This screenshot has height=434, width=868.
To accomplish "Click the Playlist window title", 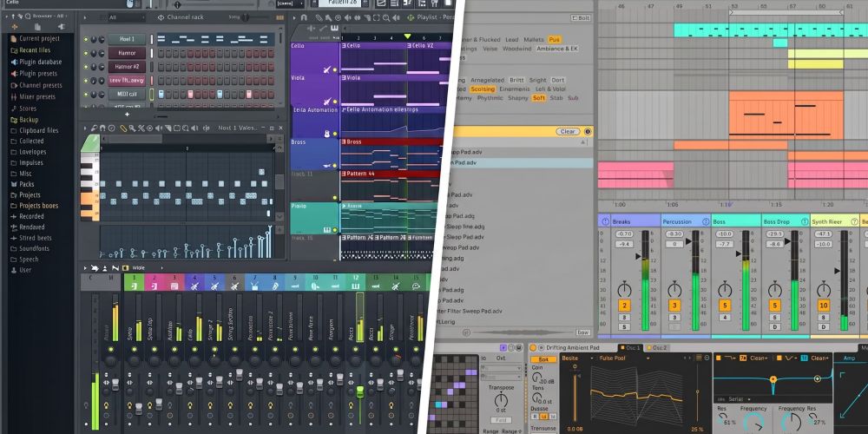I will click(435, 17).
